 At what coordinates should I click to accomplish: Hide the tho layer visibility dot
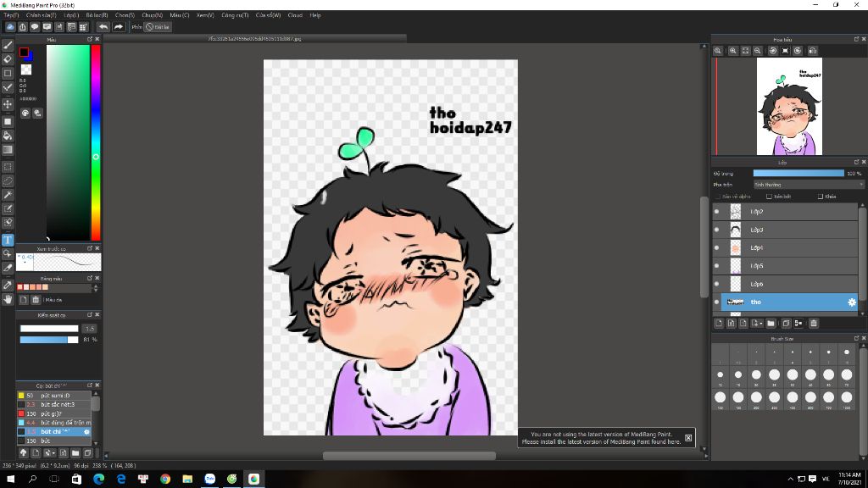(x=717, y=302)
